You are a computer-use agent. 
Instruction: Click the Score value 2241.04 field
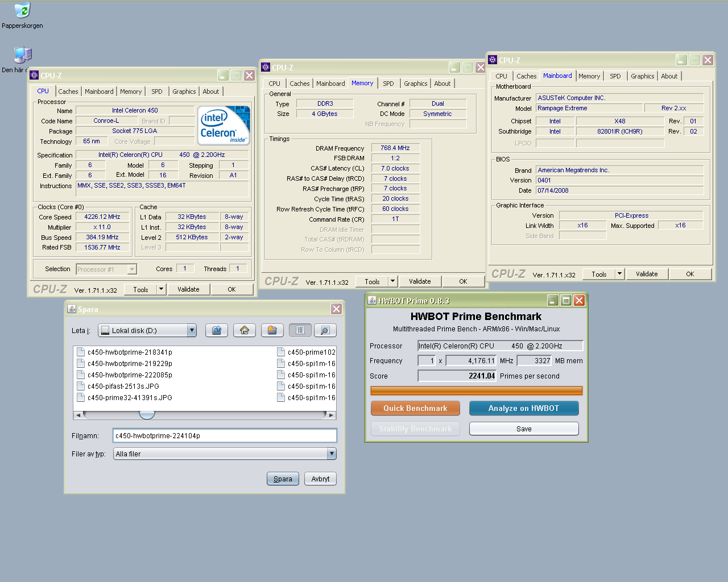457,376
